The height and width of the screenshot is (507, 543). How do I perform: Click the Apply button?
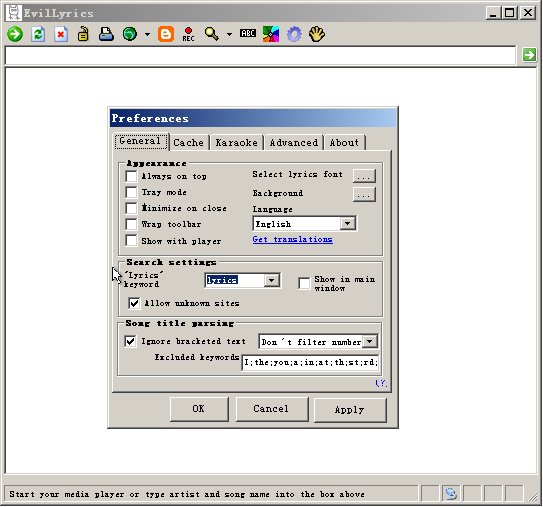coord(349,410)
